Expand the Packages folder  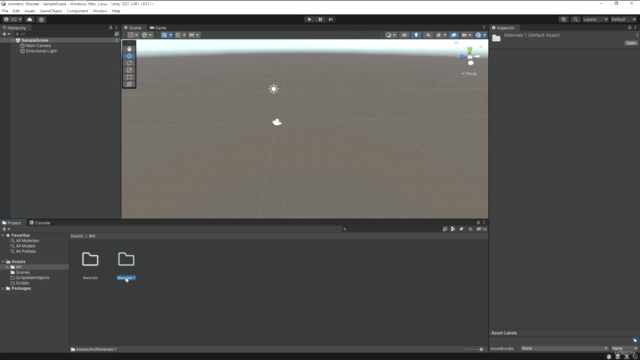click(x=3, y=289)
